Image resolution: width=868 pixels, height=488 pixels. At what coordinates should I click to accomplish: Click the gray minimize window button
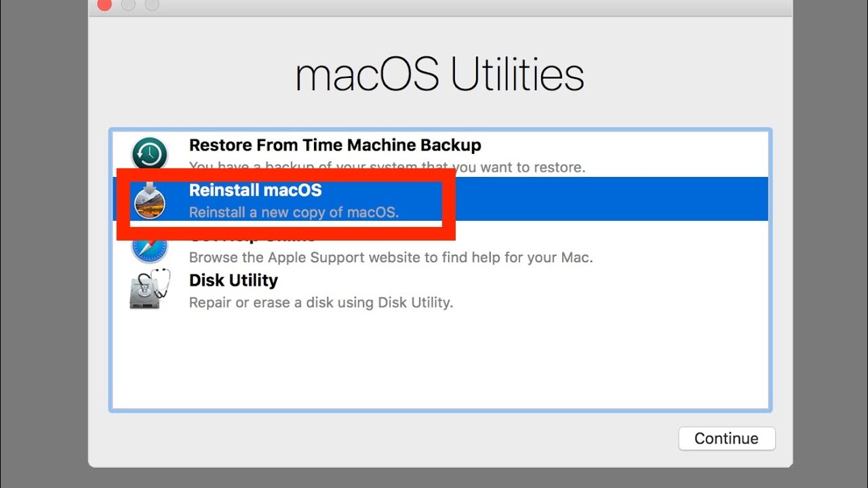coord(128,5)
